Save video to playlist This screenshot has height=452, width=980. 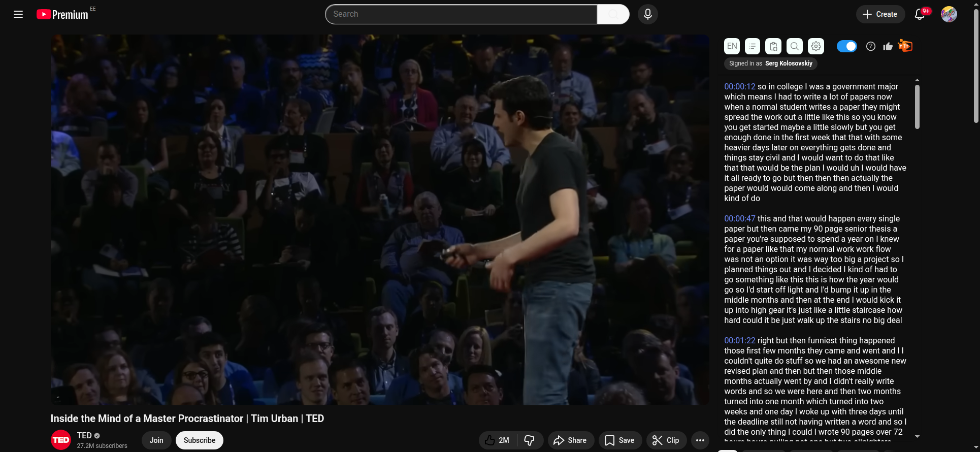(x=620, y=440)
